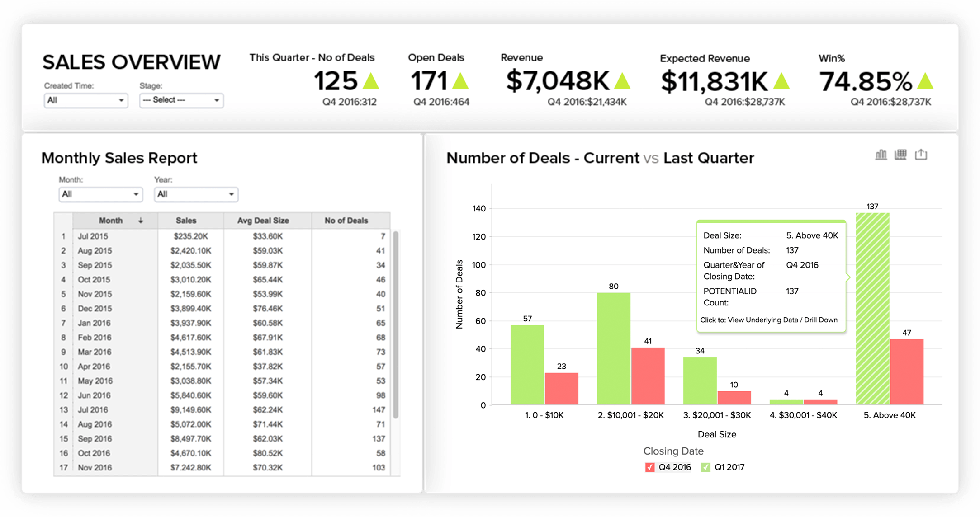Image resolution: width=980 pixels, height=517 pixels.
Task: Click the monthly sales table scrollbar
Action: click(x=396, y=325)
